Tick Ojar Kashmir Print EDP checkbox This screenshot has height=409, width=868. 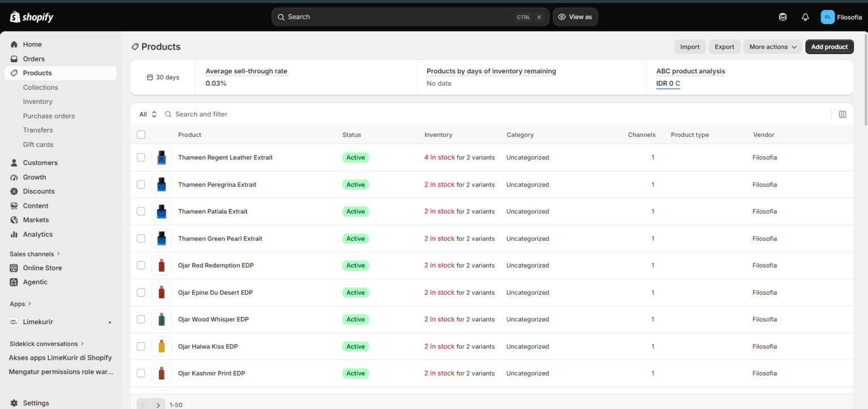coord(141,373)
